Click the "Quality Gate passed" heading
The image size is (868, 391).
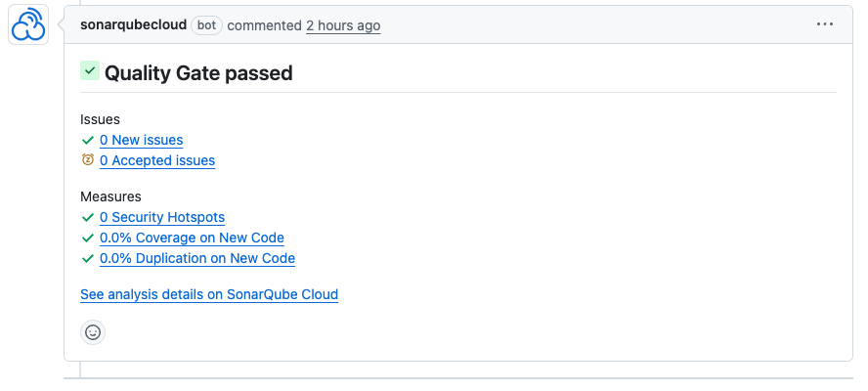click(x=198, y=73)
